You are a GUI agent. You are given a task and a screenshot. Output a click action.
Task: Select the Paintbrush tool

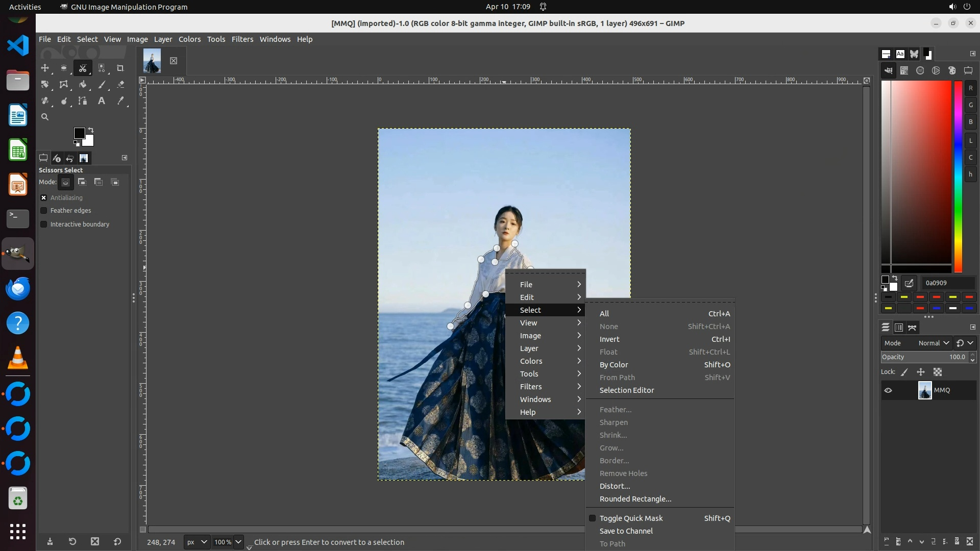[102, 85]
